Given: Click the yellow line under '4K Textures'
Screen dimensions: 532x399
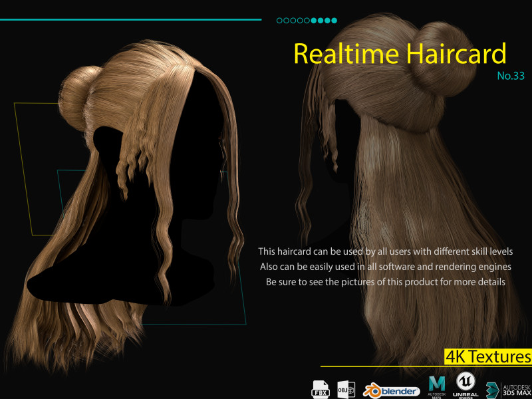Looking at the screenshot, I should [x=426, y=366].
